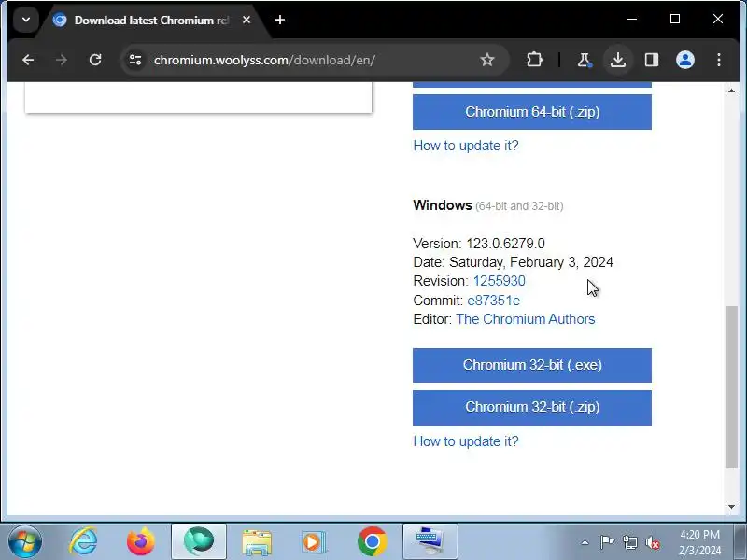
Task: View site information icon in address bar
Action: pyautogui.click(x=135, y=60)
